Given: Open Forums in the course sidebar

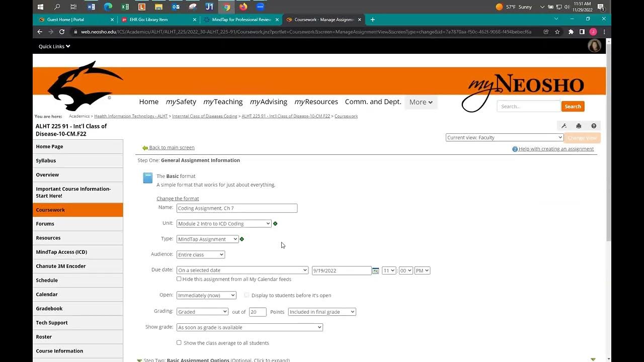Looking at the screenshot, I should click(78, 224).
